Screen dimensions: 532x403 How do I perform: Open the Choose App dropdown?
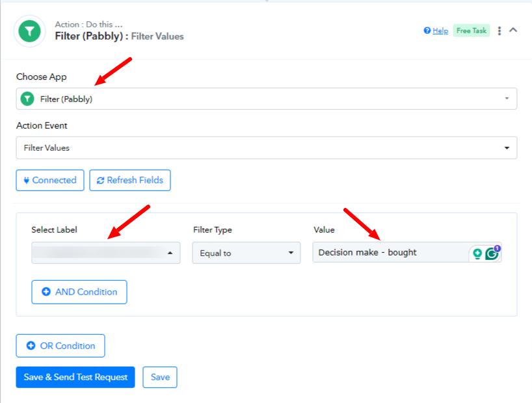coord(267,99)
